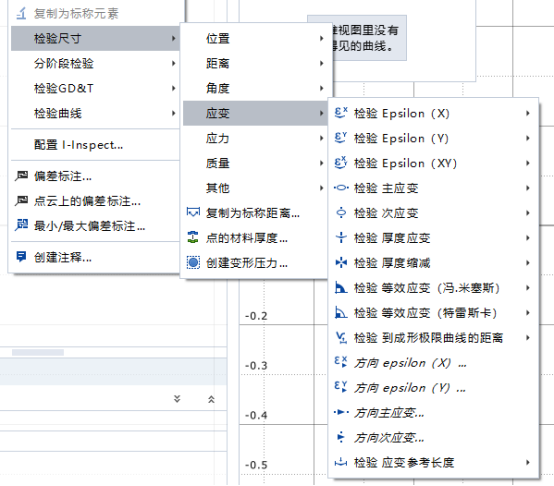Select 检验 主应变 menu entry

pyautogui.click(x=433, y=188)
